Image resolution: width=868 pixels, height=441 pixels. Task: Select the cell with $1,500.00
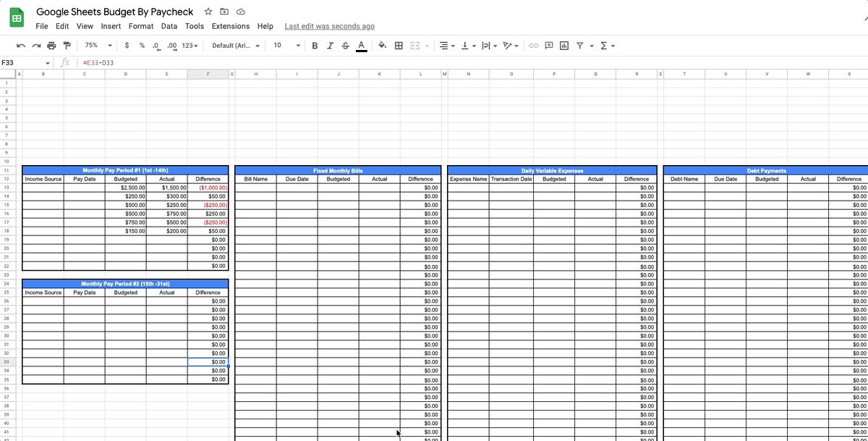[166, 188]
